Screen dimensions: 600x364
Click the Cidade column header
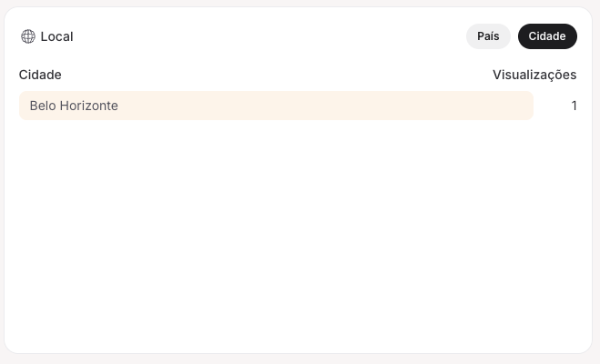tap(40, 75)
